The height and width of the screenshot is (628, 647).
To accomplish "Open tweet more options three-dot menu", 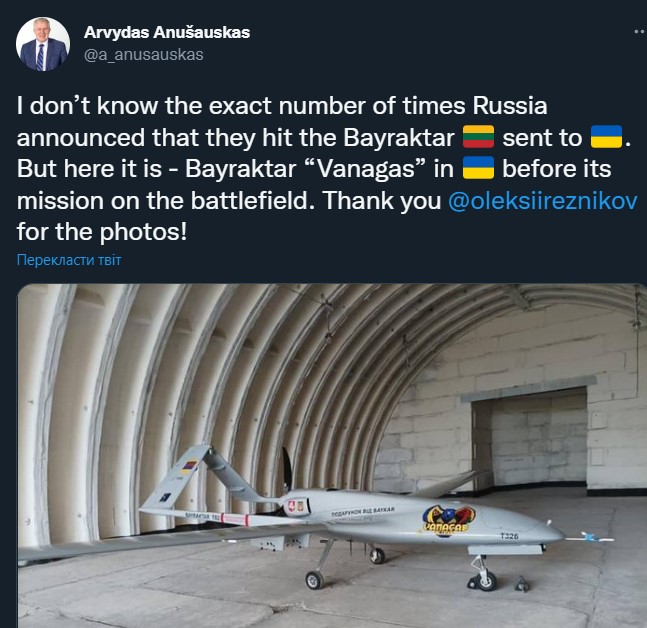I will click(640, 32).
